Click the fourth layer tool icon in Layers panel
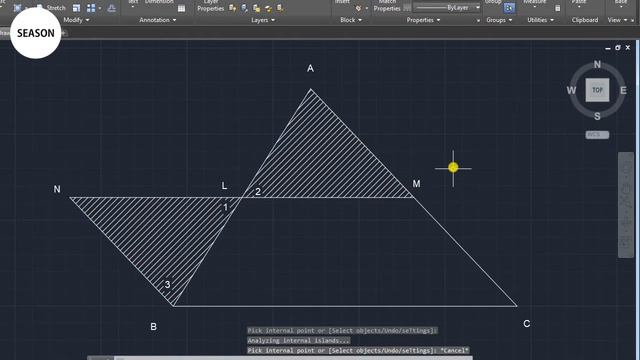The width and height of the screenshot is (640, 360). click(x=268, y=8)
